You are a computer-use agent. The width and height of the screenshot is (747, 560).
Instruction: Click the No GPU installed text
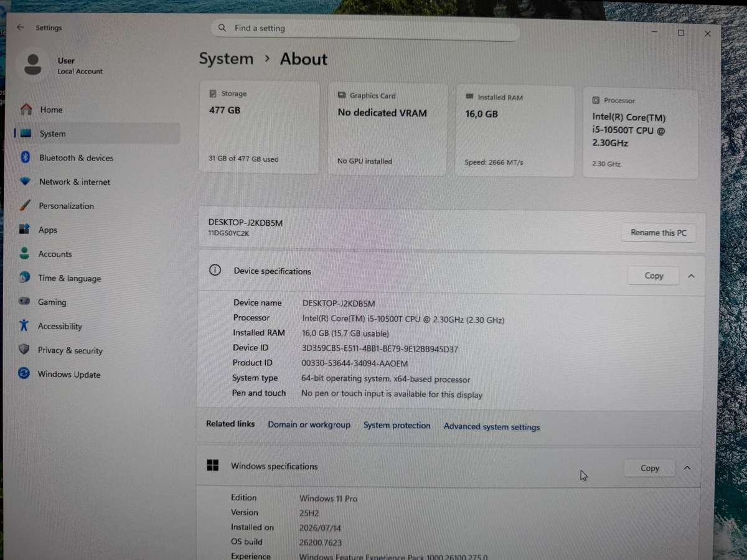tap(365, 161)
